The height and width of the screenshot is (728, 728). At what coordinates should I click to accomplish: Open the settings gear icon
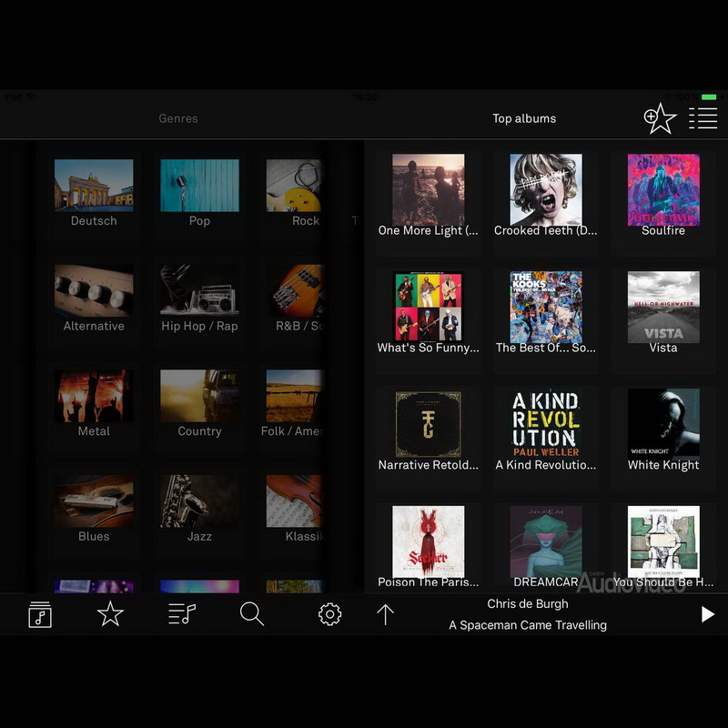(329, 615)
